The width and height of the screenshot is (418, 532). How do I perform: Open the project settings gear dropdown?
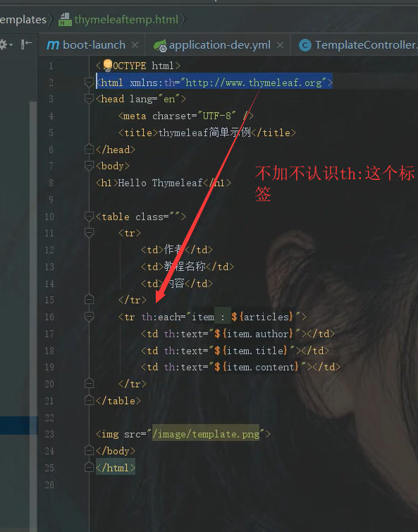click(x=6, y=44)
